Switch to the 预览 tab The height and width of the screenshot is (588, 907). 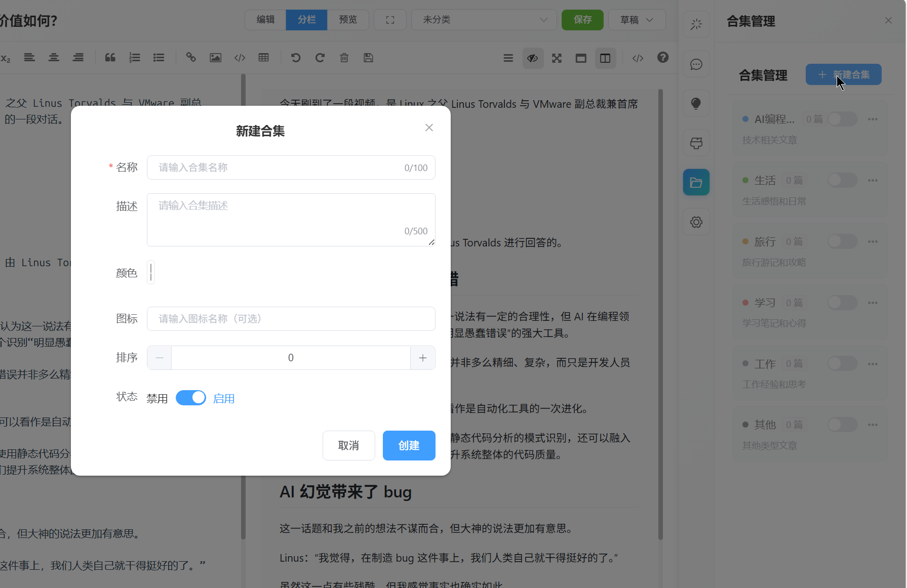coord(348,20)
